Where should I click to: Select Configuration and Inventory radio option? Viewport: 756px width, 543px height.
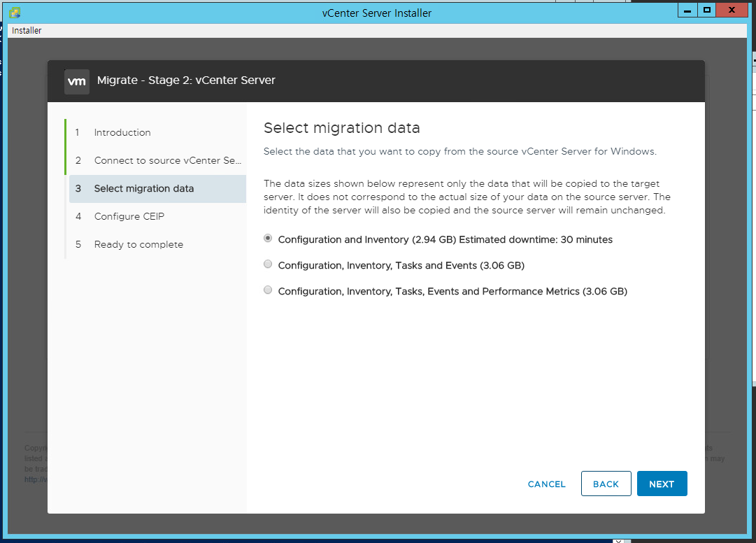tap(268, 238)
